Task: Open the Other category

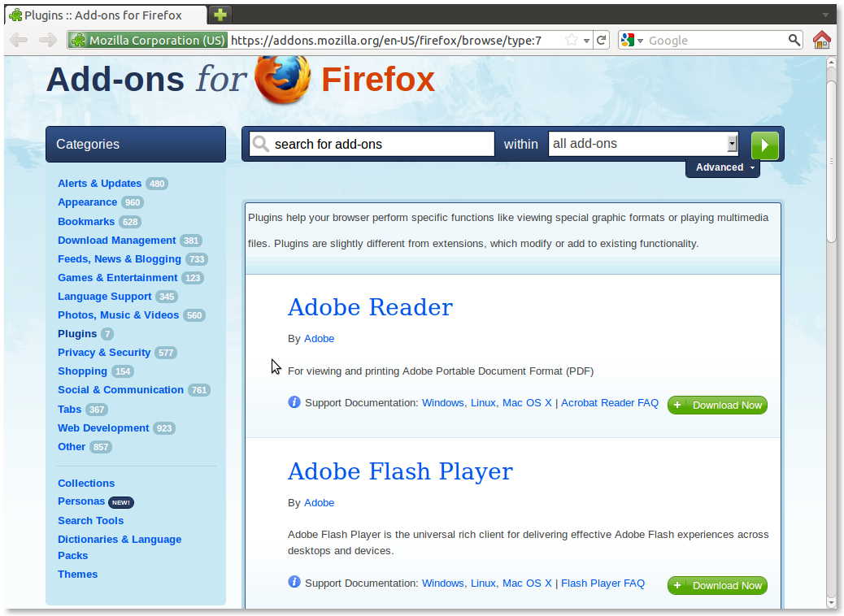Action: click(72, 447)
